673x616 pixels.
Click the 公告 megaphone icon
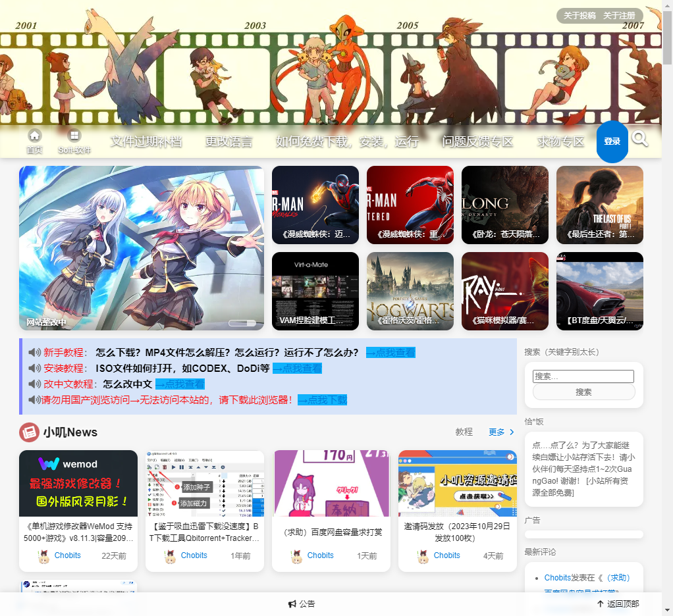point(292,604)
